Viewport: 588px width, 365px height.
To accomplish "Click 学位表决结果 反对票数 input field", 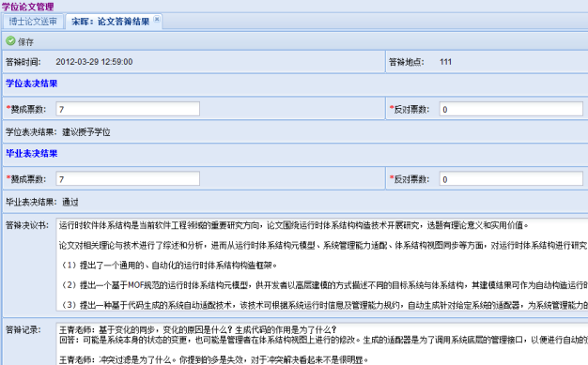I will [x=511, y=109].
